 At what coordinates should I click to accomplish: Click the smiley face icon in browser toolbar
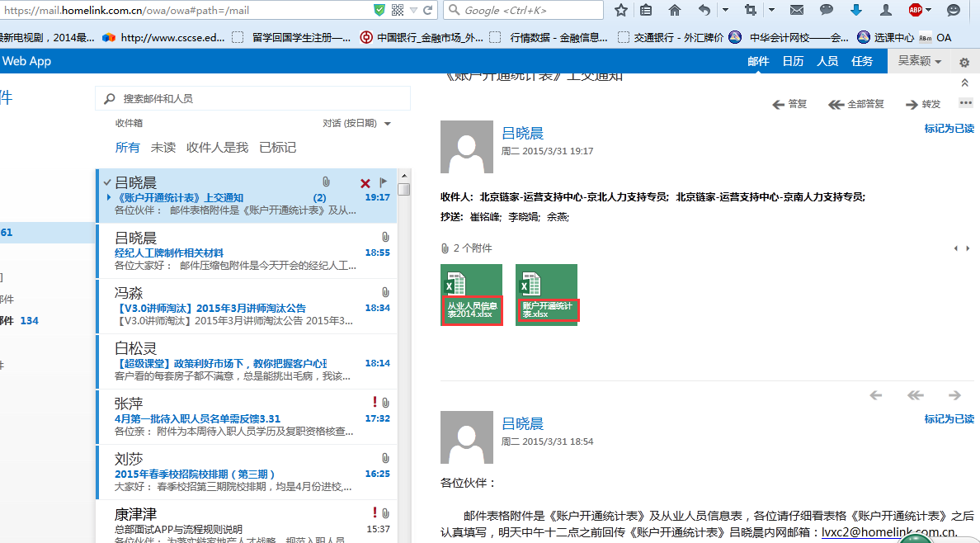[x=954, y=10]
